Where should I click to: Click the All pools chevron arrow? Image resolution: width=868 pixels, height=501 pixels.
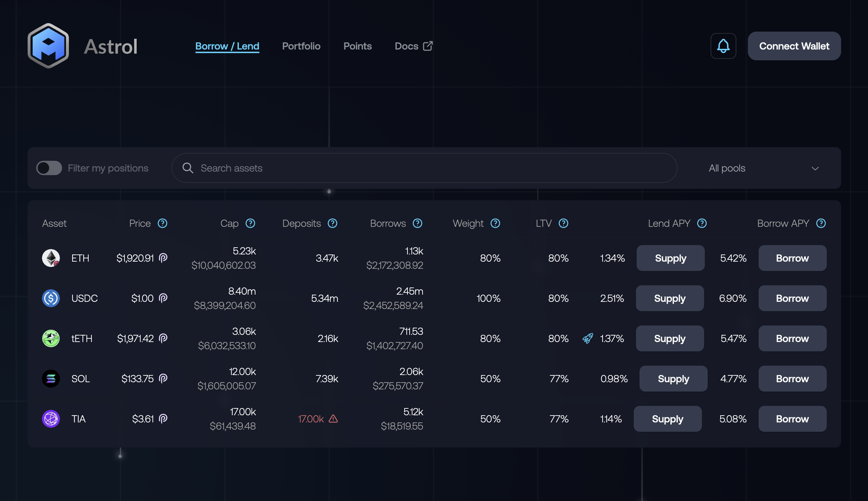pyautogui.click(x=815, y=168)
